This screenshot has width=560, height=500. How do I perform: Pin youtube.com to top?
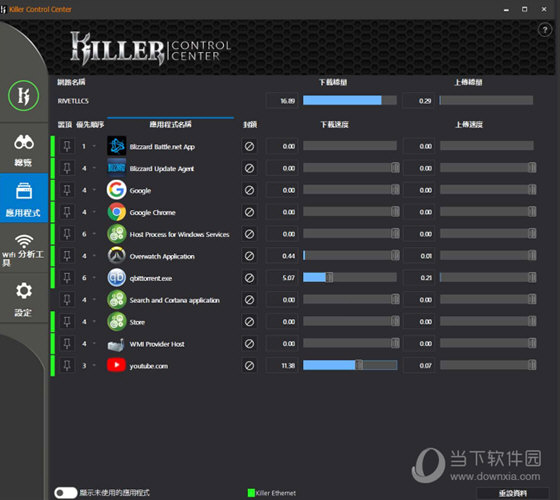[67, 365]
